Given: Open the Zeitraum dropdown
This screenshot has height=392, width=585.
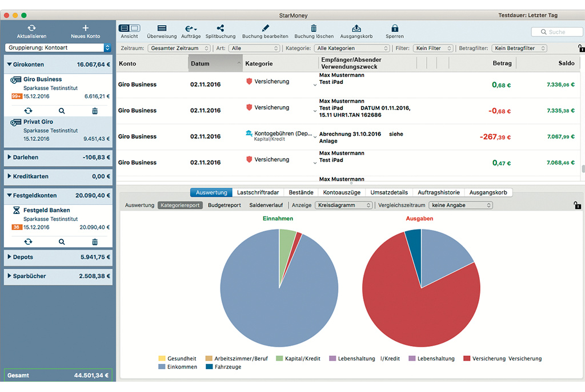Looking at the screenshot, I should click(179, 49).
